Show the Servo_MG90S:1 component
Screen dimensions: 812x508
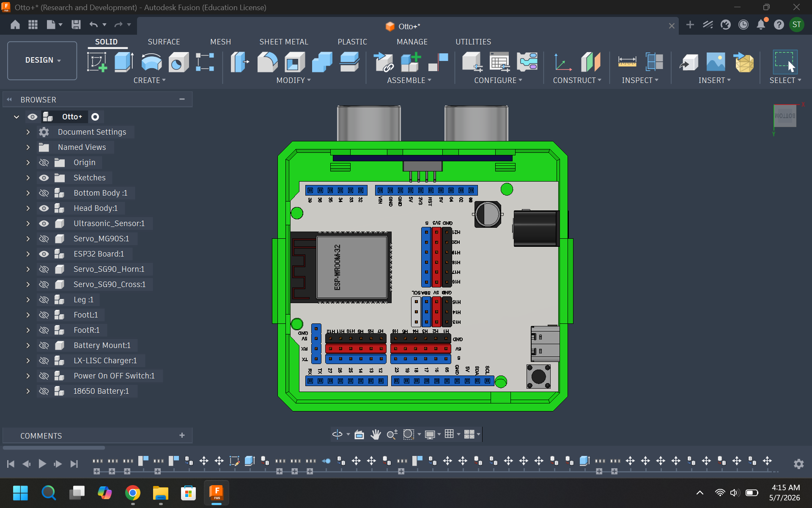44,239
